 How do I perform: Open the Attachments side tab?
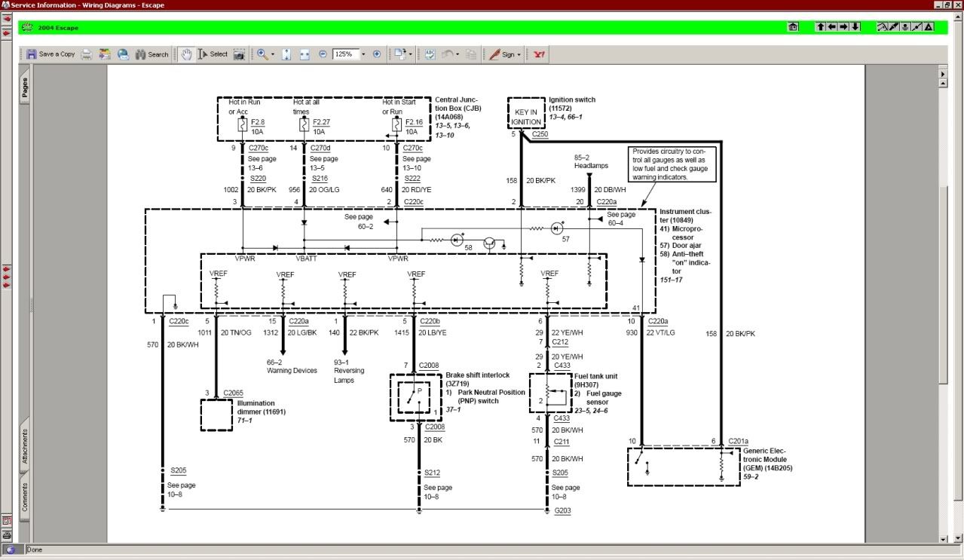(x=25, y=446)
